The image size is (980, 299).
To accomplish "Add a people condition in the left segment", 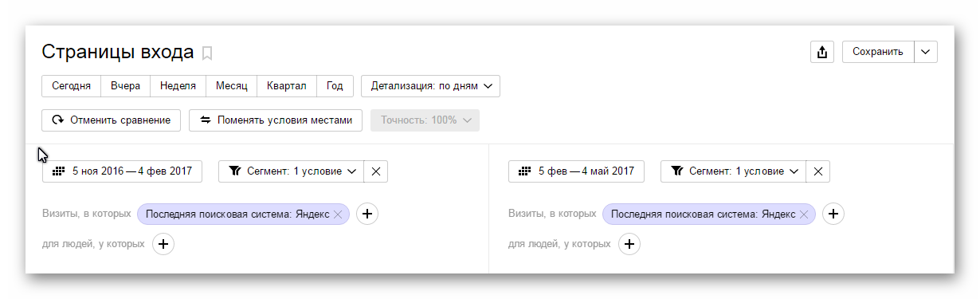I will coord(163,244).
